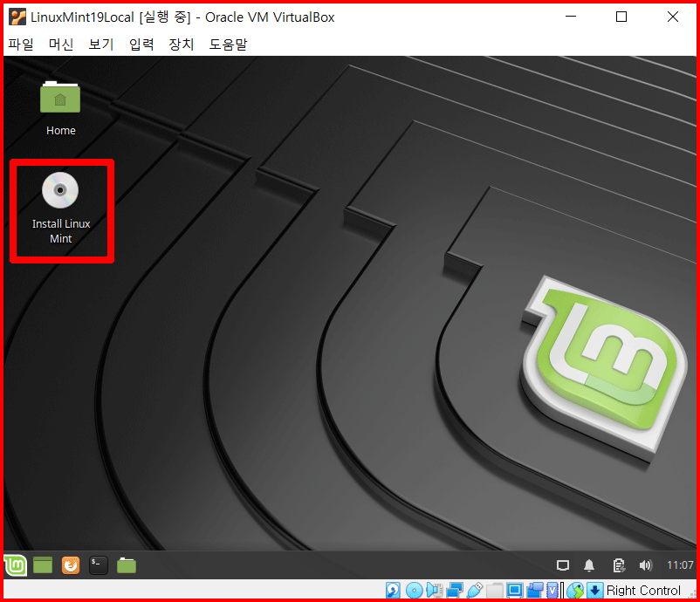Click the VirtualBox CPU virtualization indicator
The height and width of the screenshot is (602, 700).
point(552,591)
